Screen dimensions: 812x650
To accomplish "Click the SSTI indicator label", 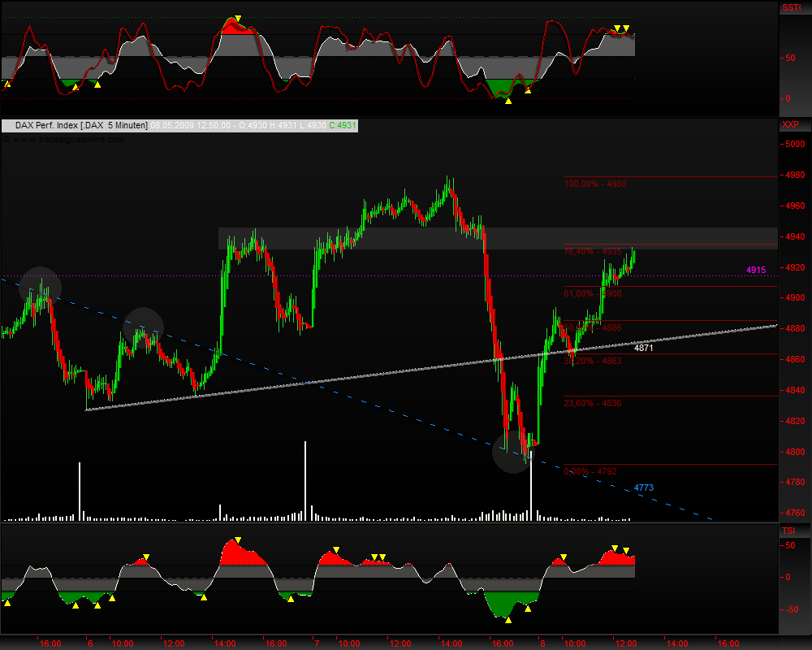I will (x=790, y=7).
